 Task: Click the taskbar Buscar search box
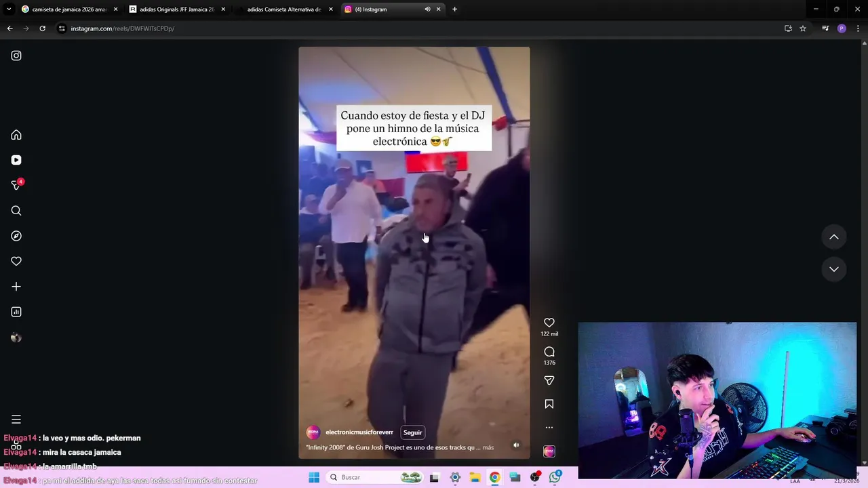(375, 477)
